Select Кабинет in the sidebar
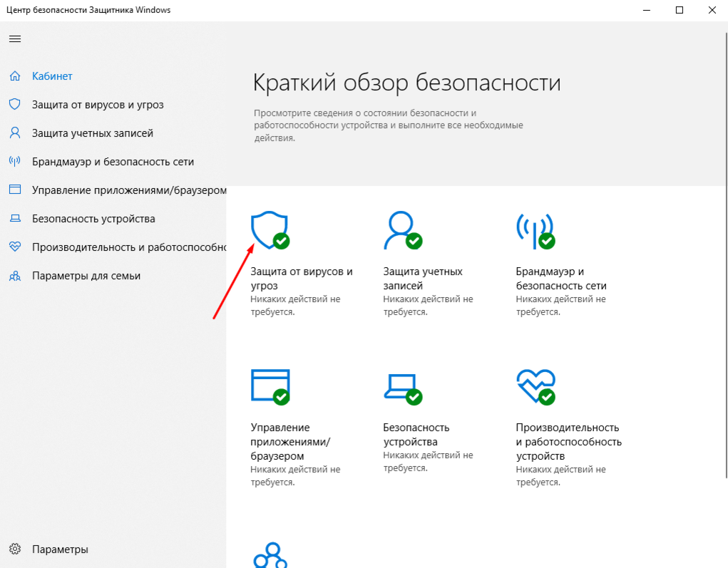Image resolution: width=728 pixels, height=568 pixels. point(52,76)
